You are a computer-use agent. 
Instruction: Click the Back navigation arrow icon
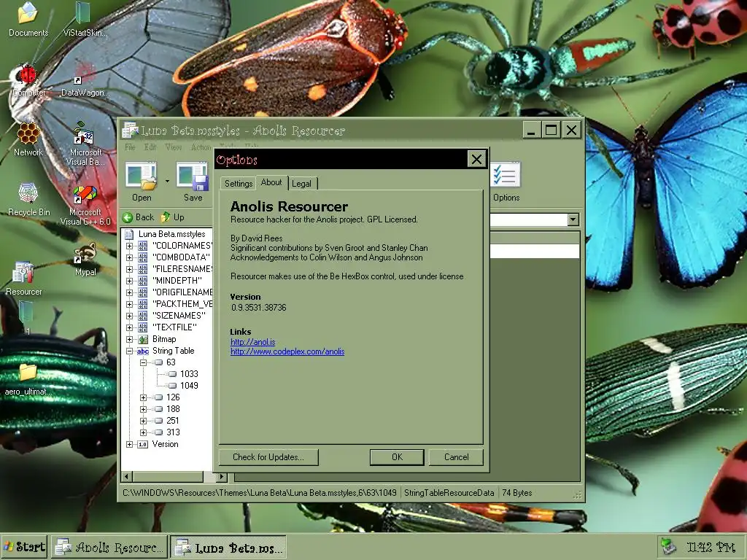pos(127,217)
